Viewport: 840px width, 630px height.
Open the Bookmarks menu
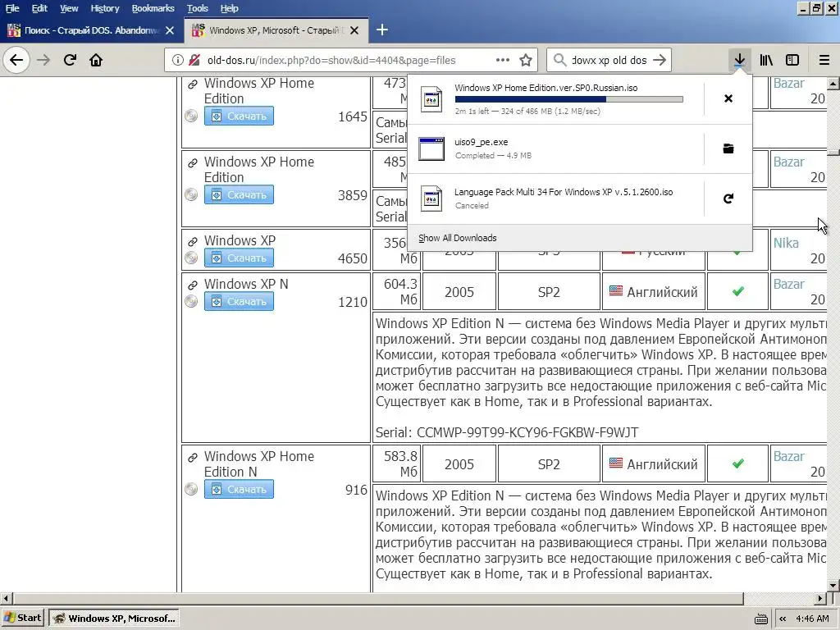click(153, 8)
